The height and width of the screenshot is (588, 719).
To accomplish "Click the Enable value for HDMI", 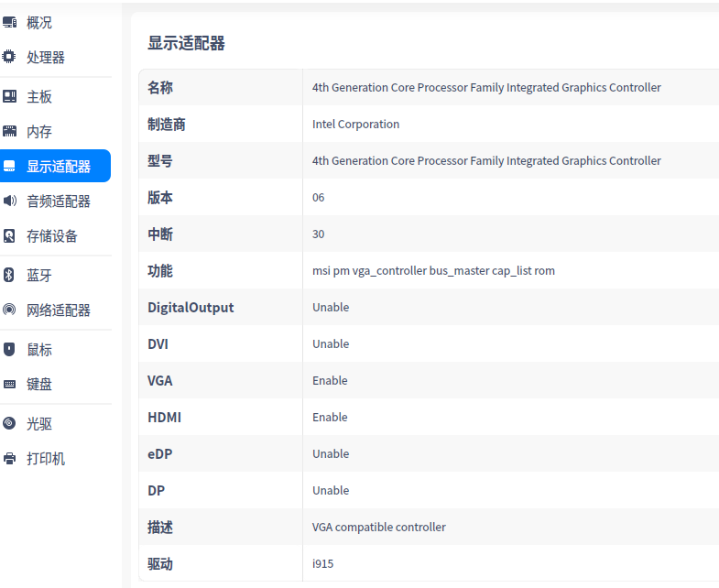I will [x=330, y=418].
